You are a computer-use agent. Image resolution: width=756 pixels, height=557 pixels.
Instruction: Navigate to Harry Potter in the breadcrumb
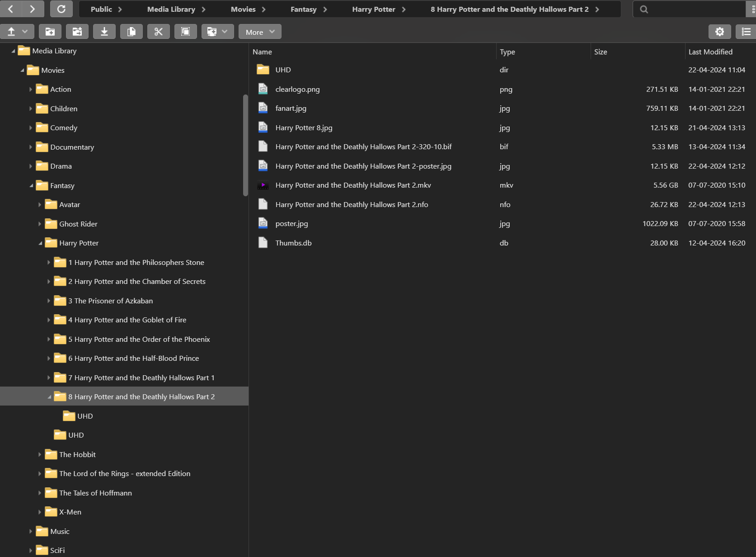374,9
